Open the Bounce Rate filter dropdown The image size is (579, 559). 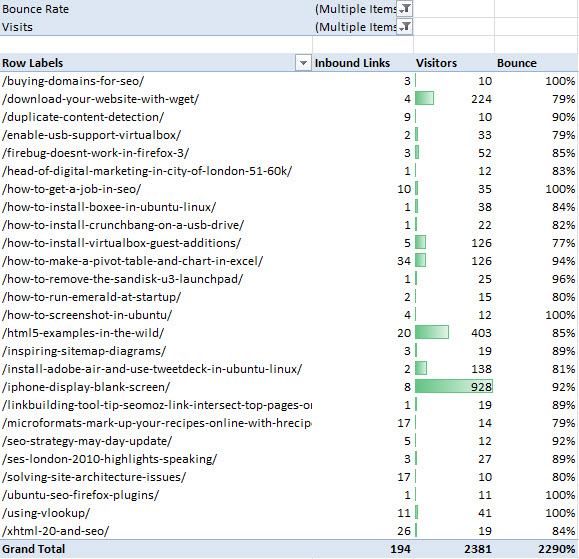(404, 9)
